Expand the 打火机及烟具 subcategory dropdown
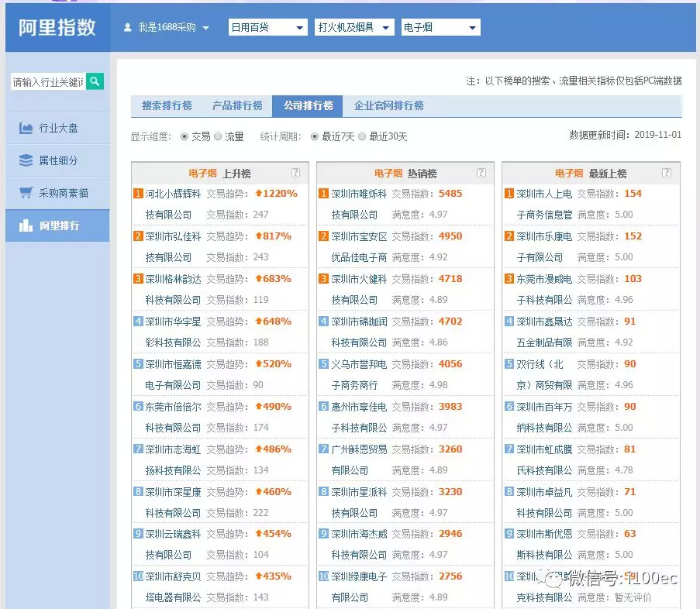This screenshot has width=700, height=609. pyautogui.click(x=355, y=28)
